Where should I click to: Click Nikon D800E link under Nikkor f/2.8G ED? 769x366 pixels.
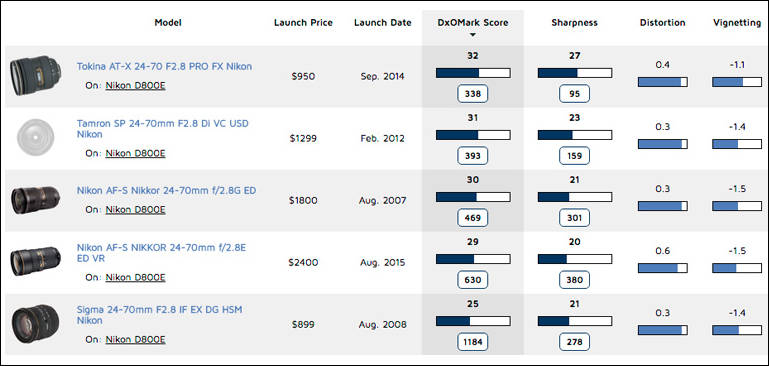coord(135,209)
